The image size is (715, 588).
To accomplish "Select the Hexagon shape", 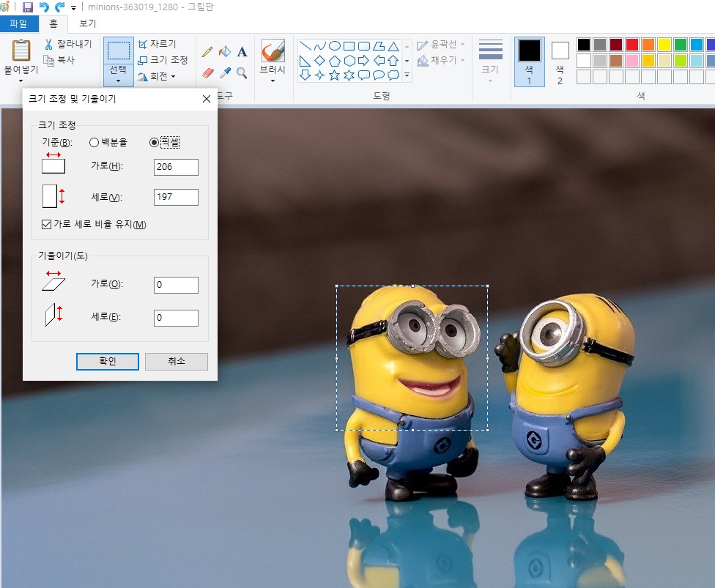I will (x=349, y=60).
